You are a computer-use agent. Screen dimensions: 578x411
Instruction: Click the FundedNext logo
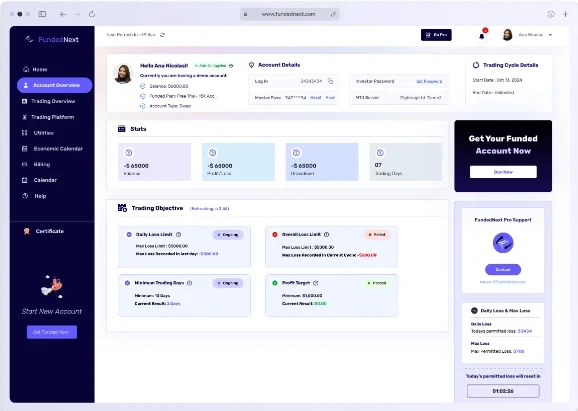click(52, 39)
